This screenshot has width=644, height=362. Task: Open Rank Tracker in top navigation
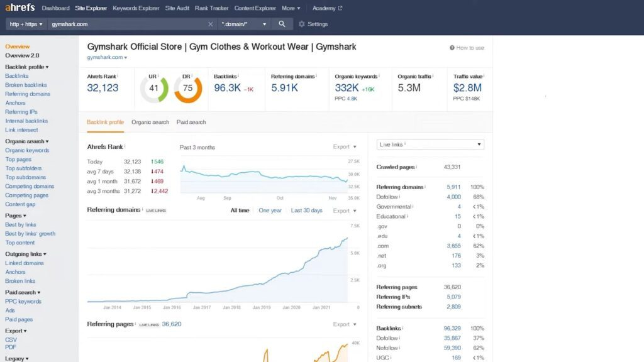(211, 8)
